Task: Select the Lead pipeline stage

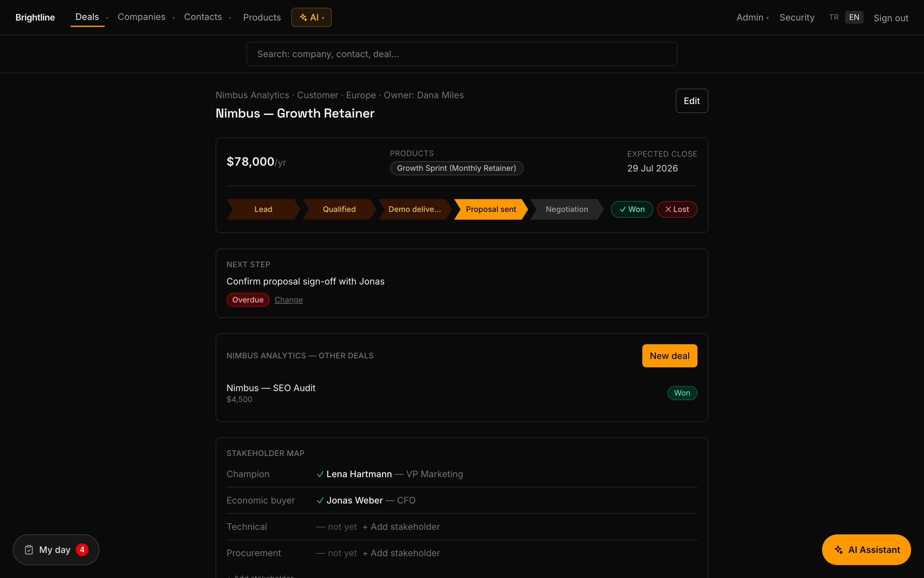Action: click(263, 209)
